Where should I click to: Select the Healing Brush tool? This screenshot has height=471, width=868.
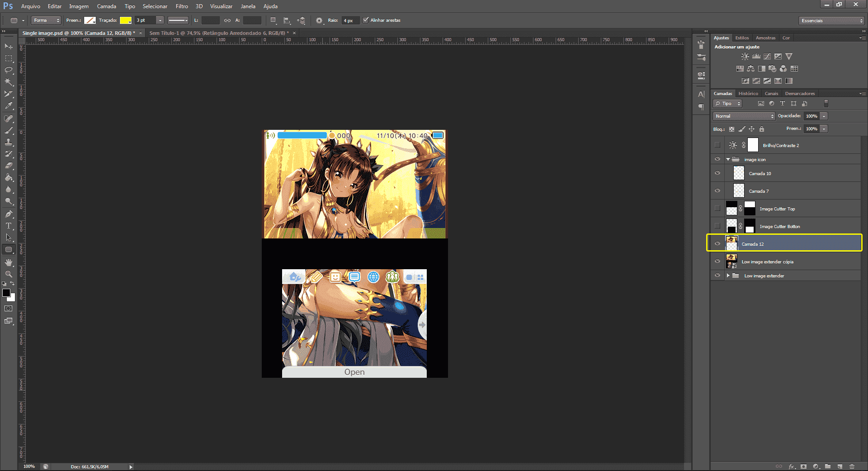coord(9,119)
